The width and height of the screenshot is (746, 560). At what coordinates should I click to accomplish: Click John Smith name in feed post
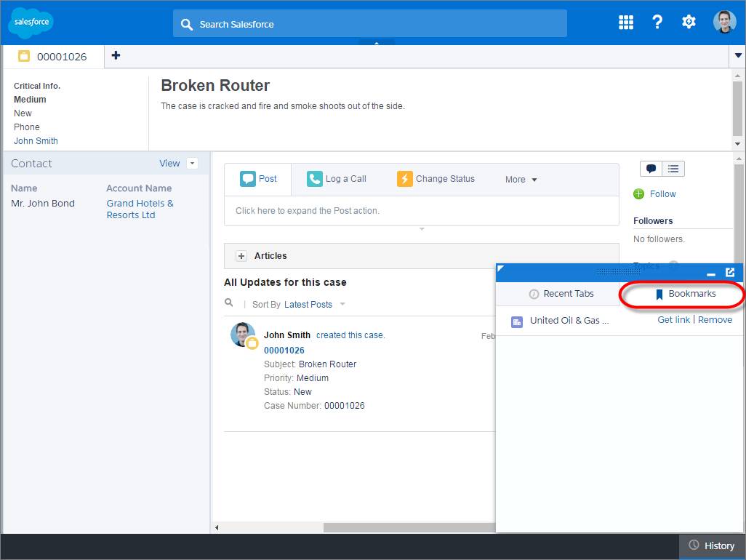(x=287, y=335)
